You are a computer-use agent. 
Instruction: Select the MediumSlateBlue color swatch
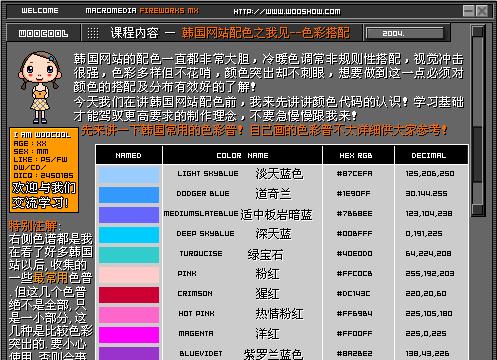click(129, 215)
